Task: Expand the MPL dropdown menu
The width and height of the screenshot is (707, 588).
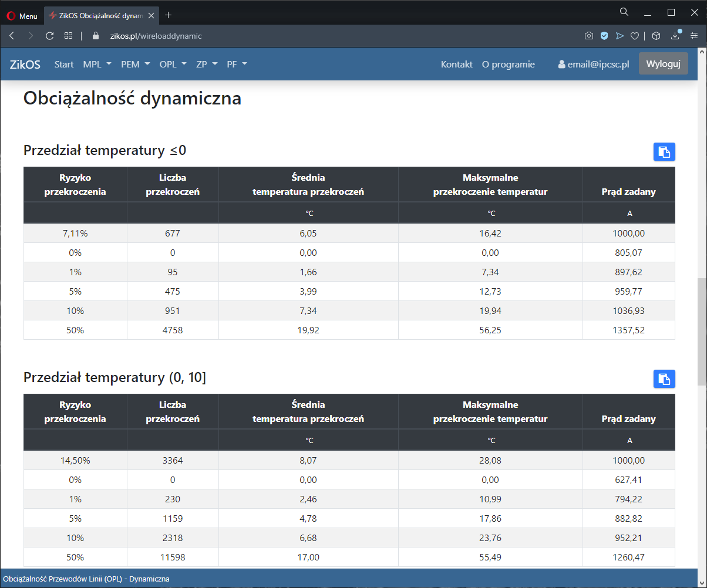Action: tap(97, 65)
